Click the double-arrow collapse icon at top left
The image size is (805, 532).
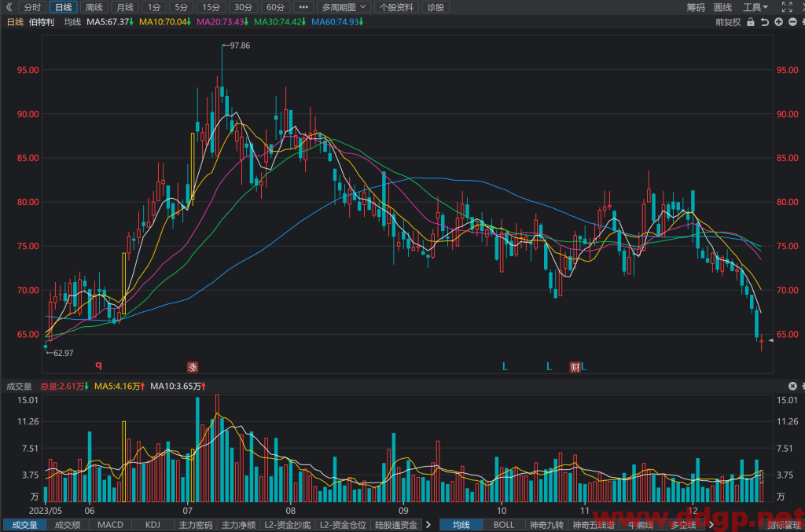[9, 7]
